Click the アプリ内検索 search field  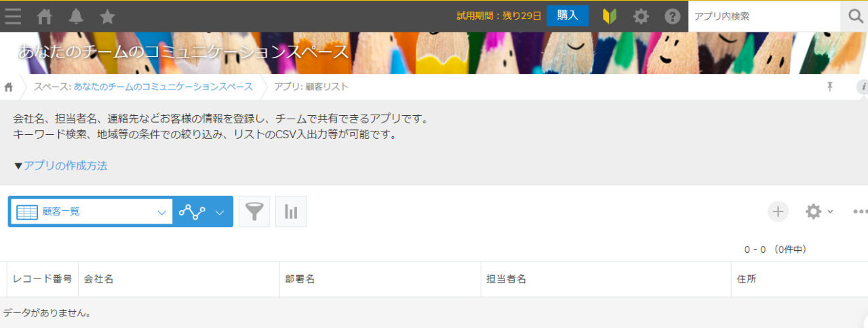(x=764, y=16)
